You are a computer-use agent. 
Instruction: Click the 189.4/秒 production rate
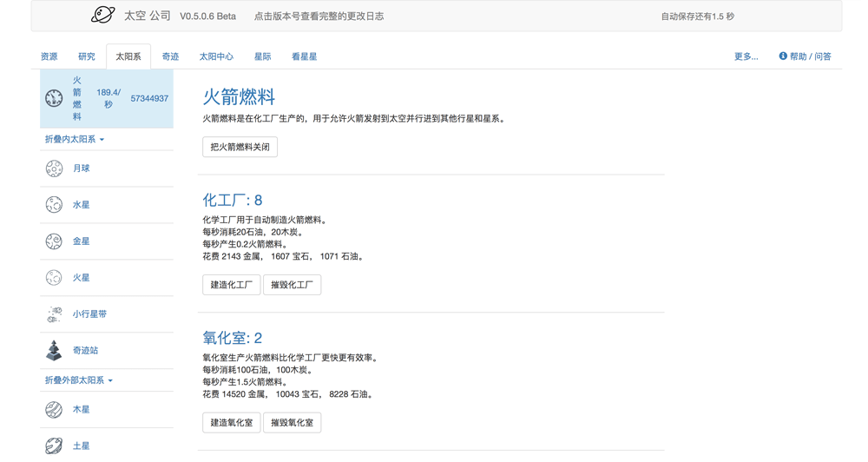[x=108, y=99]
